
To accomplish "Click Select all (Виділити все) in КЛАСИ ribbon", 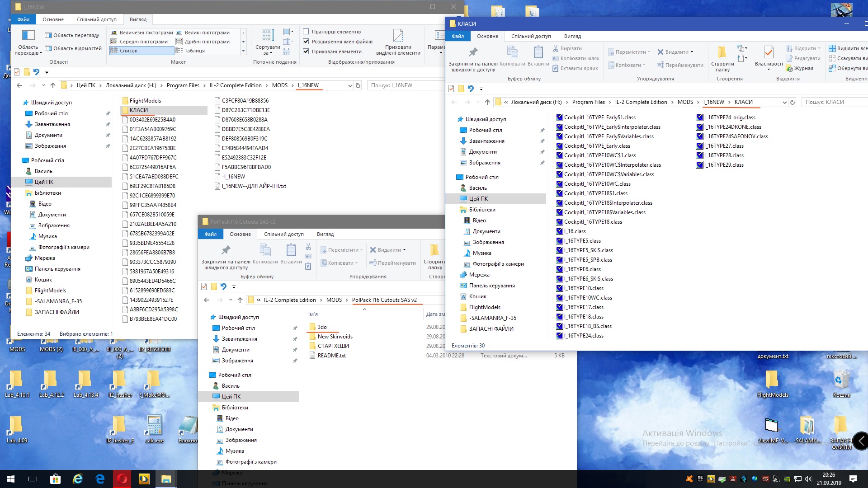I will coord(847,48).
